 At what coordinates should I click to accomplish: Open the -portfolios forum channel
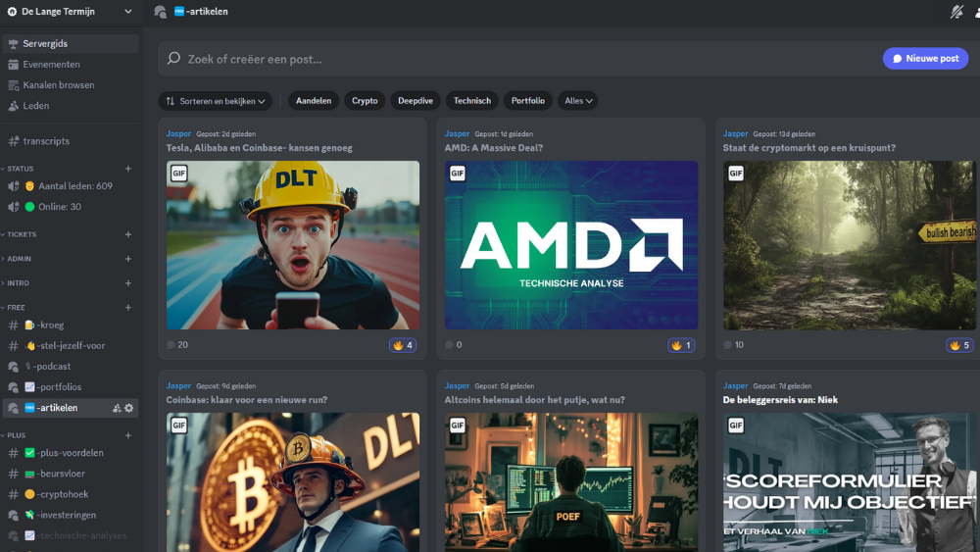tap(70, 387)
